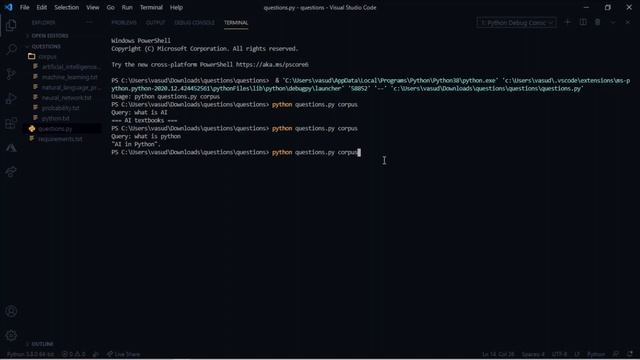
Task: Open the Run and Debug view
Action: point(11,98)
